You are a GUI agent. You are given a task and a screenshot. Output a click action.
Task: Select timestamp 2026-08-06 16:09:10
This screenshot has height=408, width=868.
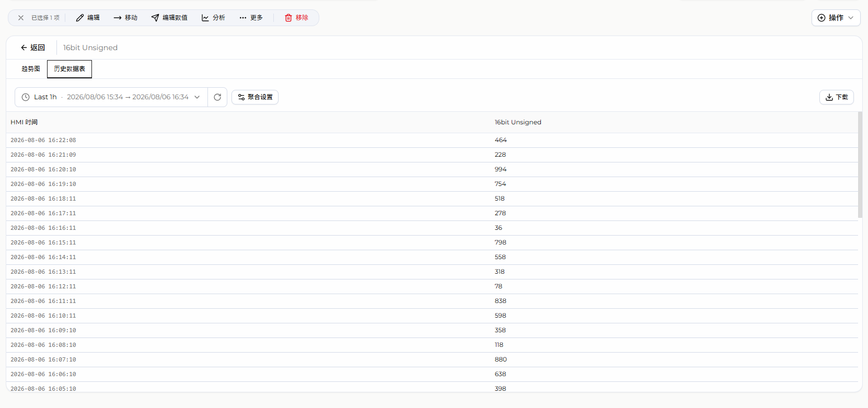tap(43, 330)
